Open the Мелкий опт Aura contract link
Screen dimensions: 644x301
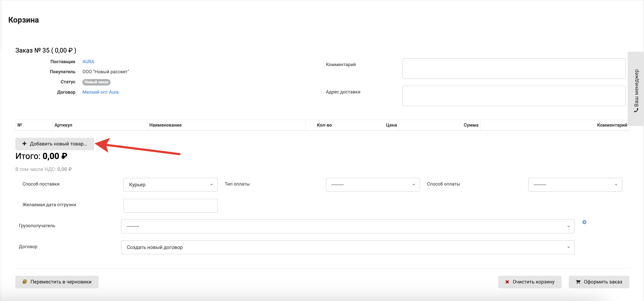click(x=100, y=92)
